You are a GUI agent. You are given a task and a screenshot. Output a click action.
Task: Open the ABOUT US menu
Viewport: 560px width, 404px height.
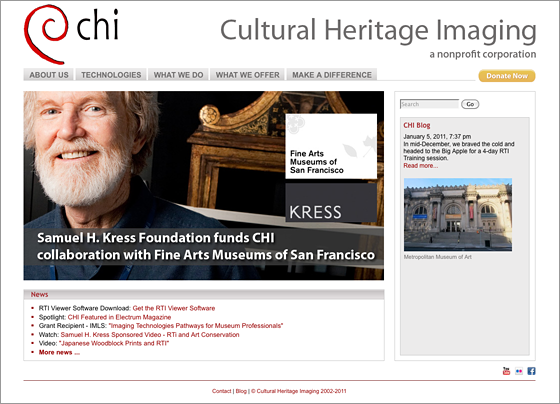pyautogui.click(x=49, y=75)
